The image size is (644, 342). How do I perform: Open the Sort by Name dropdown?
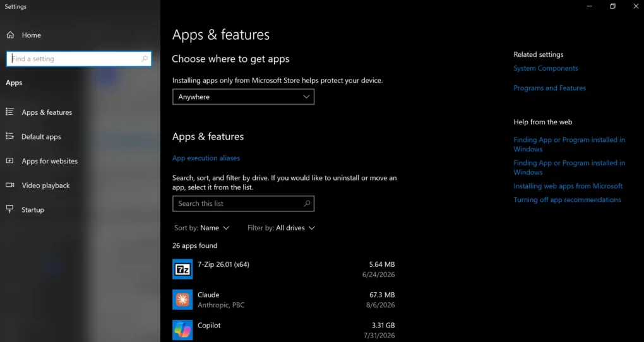pyautogui.click(x=201, y=228)
